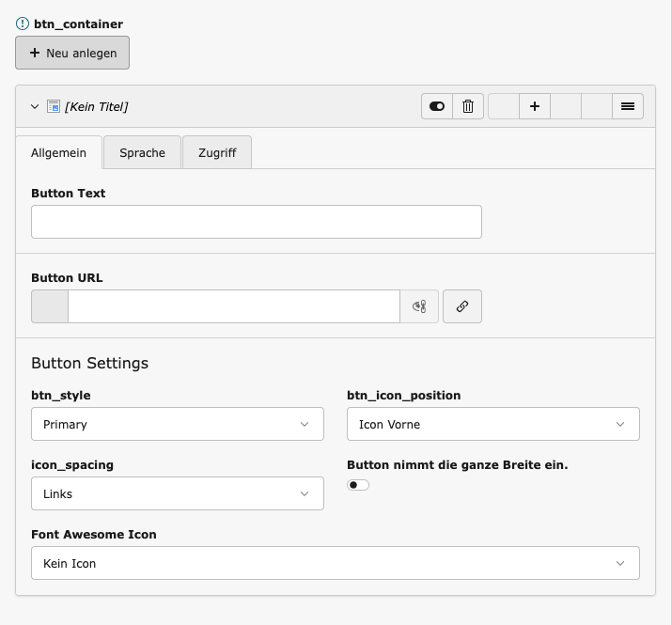The image size is (672, 625).
Task: Collapse the Kein Titel record panel
Action: tap(35, 106)
